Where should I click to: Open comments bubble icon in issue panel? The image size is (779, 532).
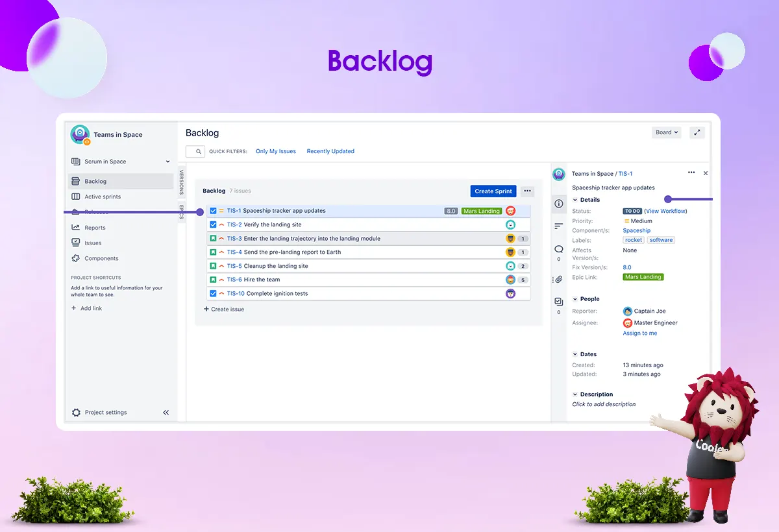[558, 249]
